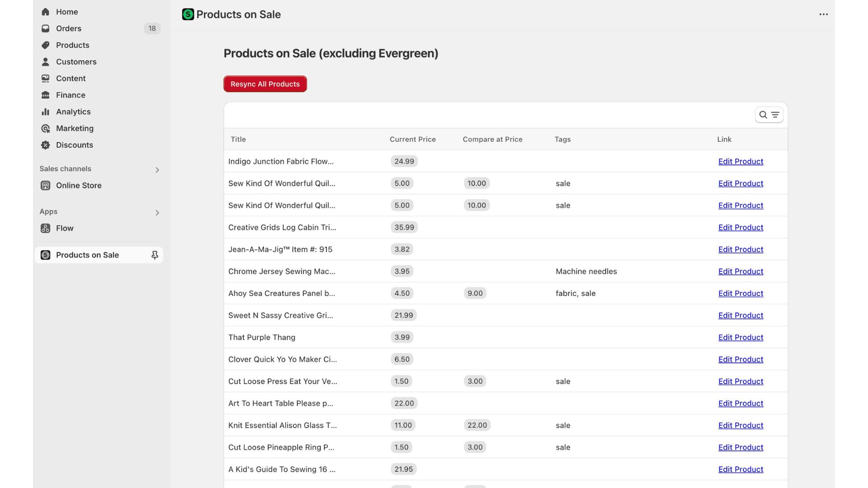The image size is (868, 488).
Task: Click 'Jean-A-Ma-Jig™ Item #: 915' title
Action: (x=280, y=249)
